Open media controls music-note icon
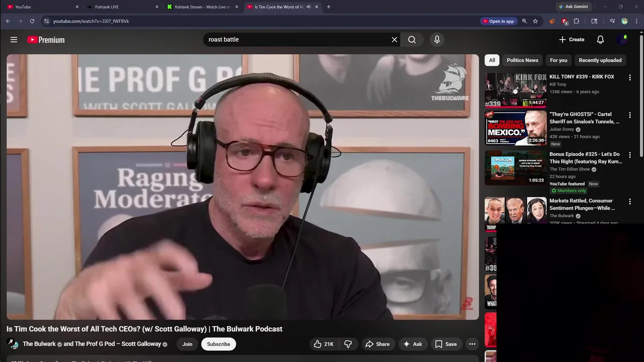 [x=612, y=21]
